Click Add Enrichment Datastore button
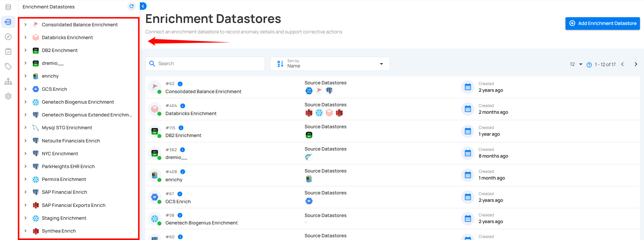Viewport: 644px width, 240px height. pos(603,23)
